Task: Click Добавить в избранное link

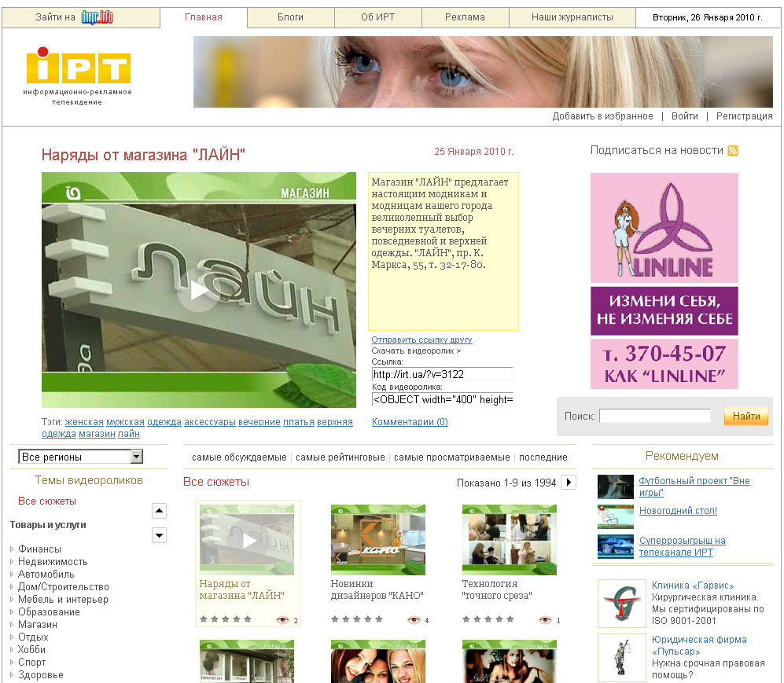Action: [602, 116]
